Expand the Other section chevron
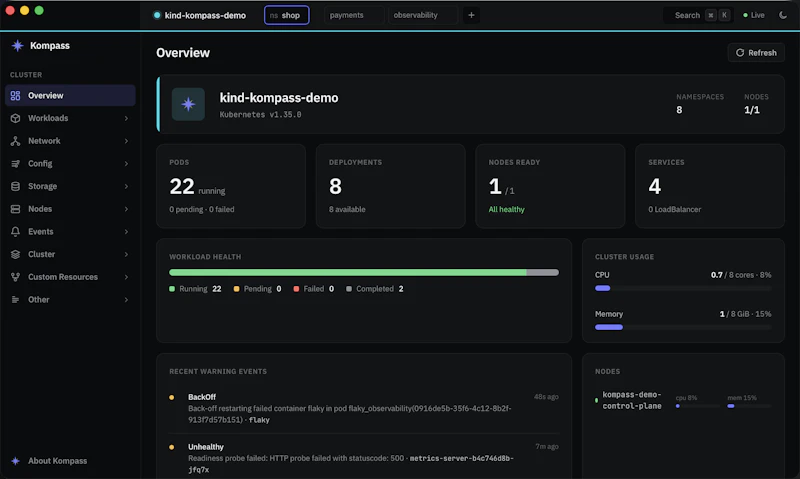This screenshot has height=479, width=800. click(126, 299)
